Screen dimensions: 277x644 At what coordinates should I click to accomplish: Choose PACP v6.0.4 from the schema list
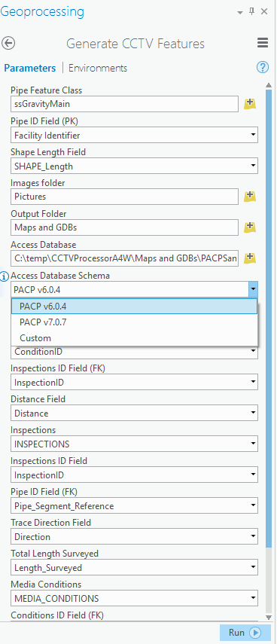[x=134, y=307]
